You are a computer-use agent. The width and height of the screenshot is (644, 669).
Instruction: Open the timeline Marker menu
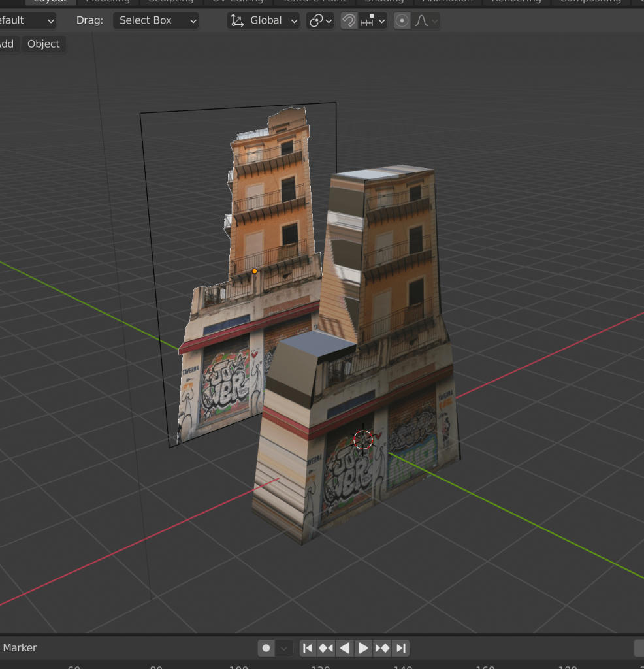20,647
